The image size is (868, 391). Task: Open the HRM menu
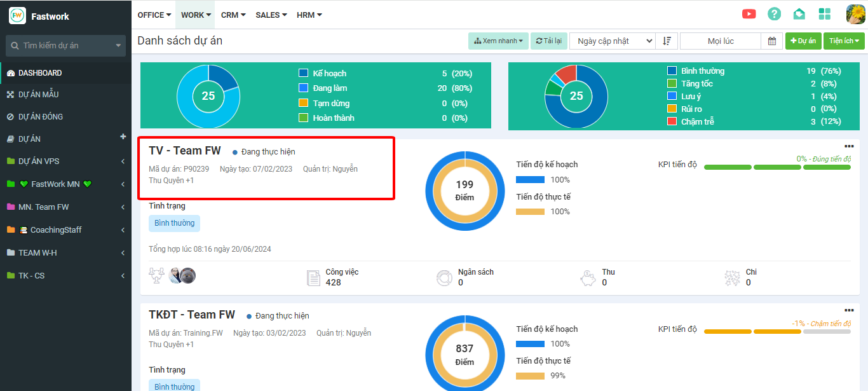[x=309, y=15]
